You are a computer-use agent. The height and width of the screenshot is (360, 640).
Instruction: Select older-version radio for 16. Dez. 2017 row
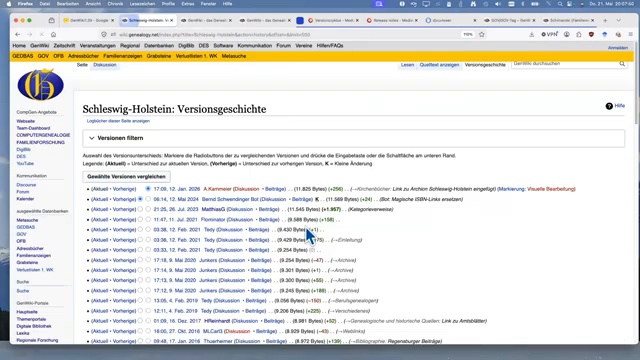[140, 321]
